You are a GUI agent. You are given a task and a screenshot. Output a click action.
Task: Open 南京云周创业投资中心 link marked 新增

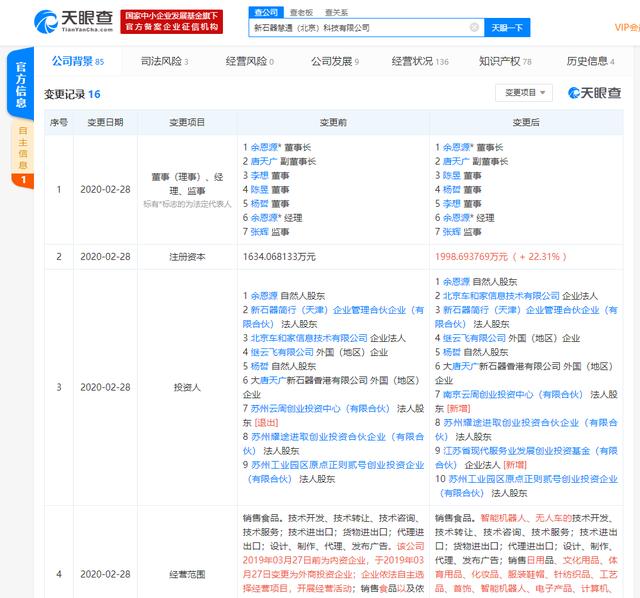(513, 395)
